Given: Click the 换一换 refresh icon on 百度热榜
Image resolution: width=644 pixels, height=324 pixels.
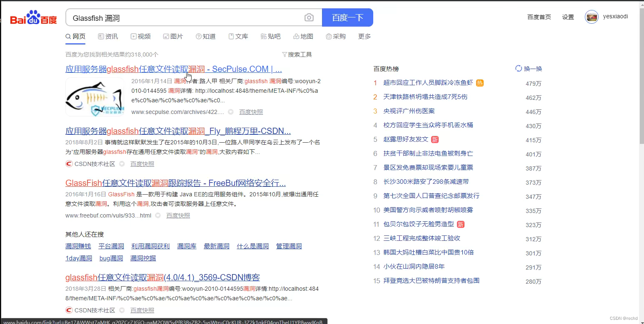Looking at the screenshot, I should (518, 68).
